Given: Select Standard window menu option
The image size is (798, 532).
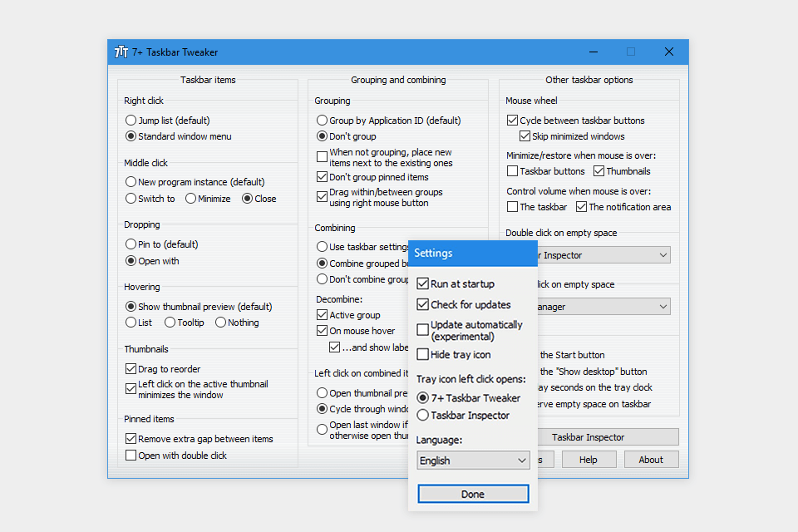Looking at the screenshot, I should pyautogui.click(x=131, y=136).
